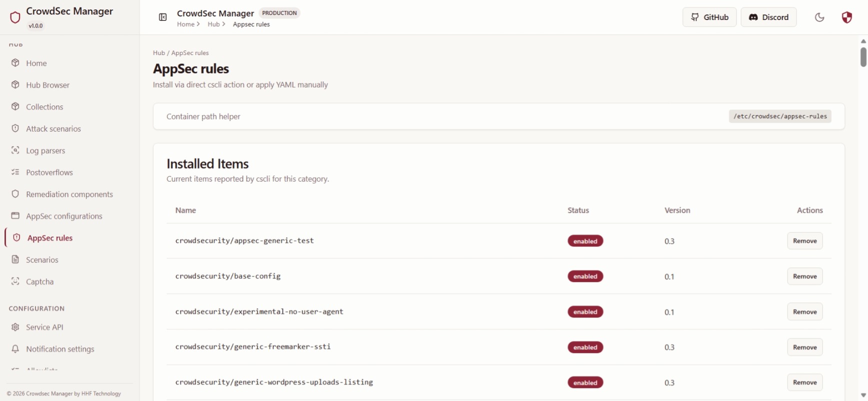Click Home breadcrumb link in header
The width and height of the screenshot is (868, 401).
[x=186, y=24]
